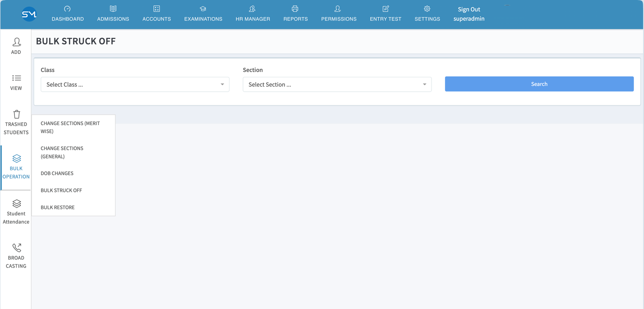Click the Entry Test pencil icon
Viewport: 644px width, 309px height.
pos(386,9)
